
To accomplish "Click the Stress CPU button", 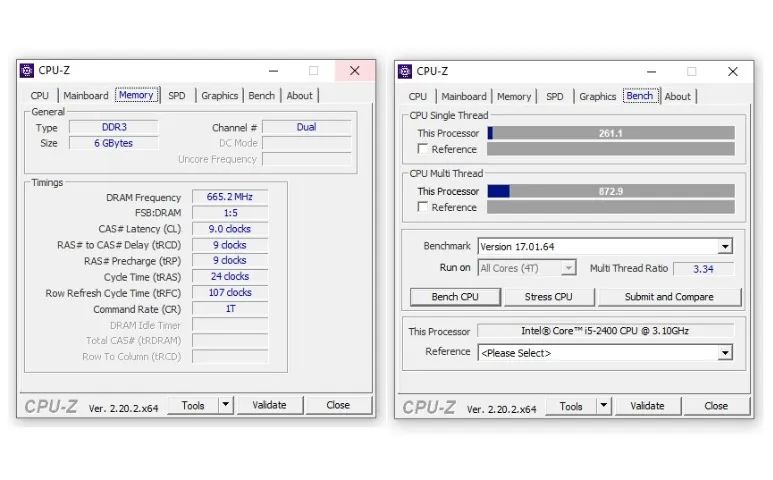I will (549, 297).
